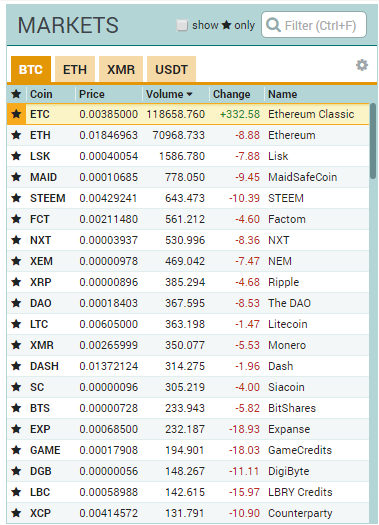379x525 pixels.
Task: Sort the list by Price header
Action: [x=92, y=94]
